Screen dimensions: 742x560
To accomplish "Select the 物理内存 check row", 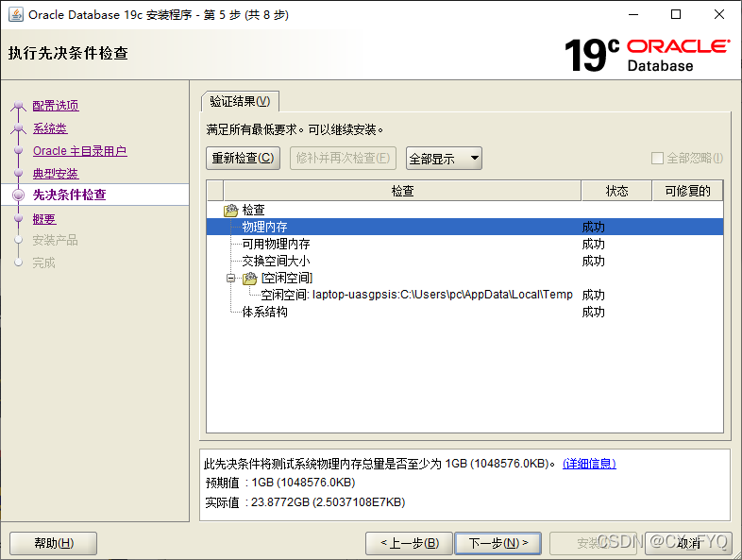I will click(x=265, y=228).
